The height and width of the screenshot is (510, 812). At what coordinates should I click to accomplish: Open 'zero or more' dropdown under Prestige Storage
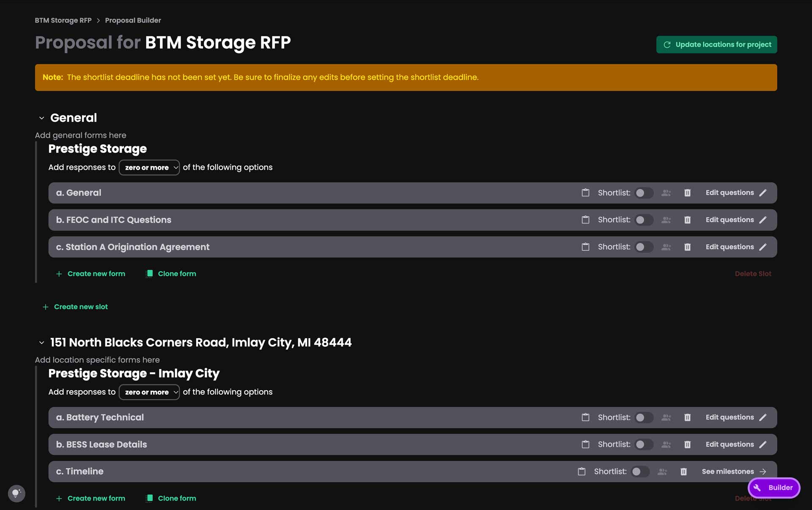pos(149,168)
